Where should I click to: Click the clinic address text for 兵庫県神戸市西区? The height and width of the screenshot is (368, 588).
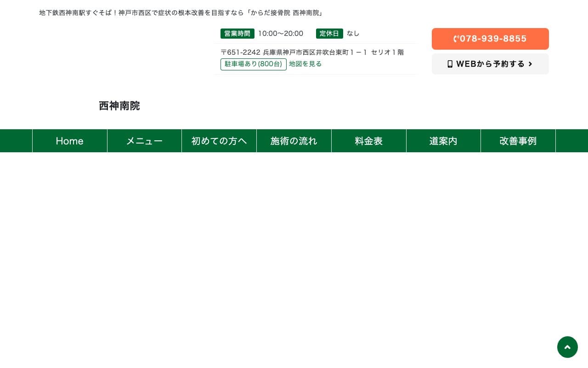click(312, 52)
